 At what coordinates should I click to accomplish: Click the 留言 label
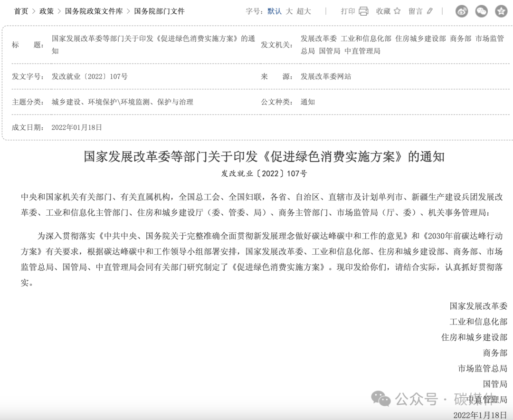[416, 11]
